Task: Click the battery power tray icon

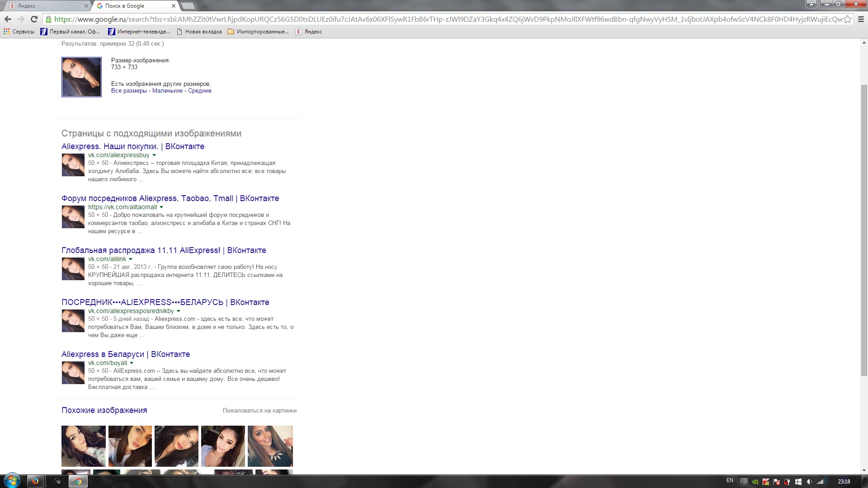Action: (x=788, y=482)
